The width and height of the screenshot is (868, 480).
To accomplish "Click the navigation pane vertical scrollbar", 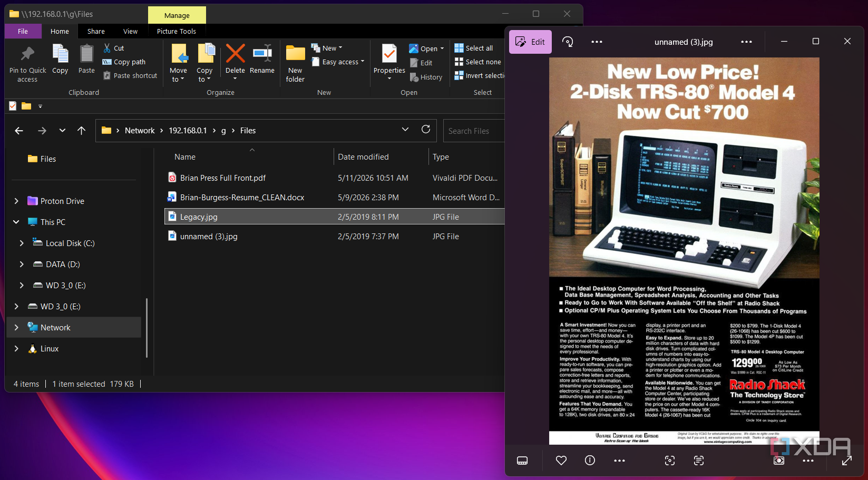I will [147, 328].
